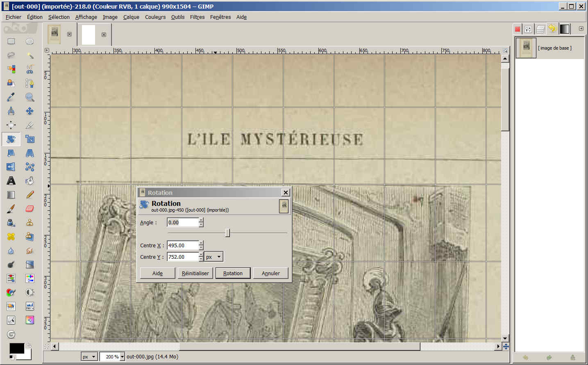Open the zoom level 200 % dropdown
The height and width of the screenshot is (365, 588).
click(x=122, y=357)
